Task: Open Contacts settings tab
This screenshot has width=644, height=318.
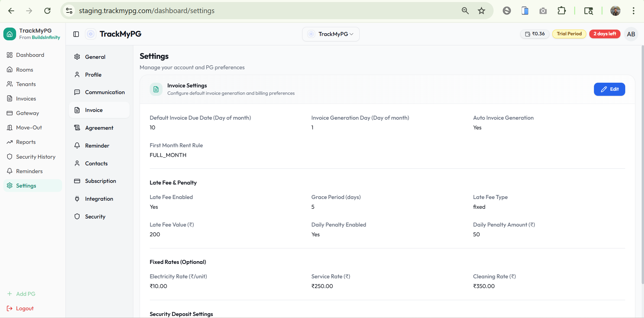Action: 99,163
